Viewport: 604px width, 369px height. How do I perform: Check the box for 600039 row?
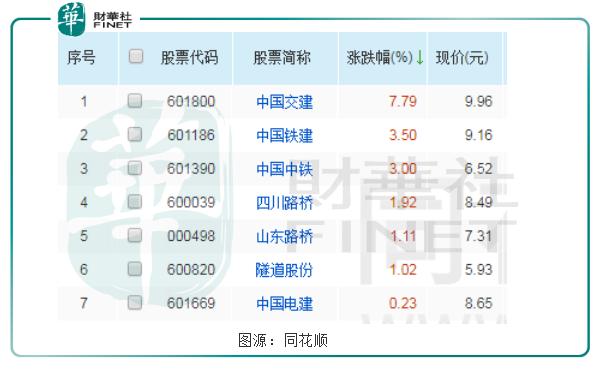[135, 202]
